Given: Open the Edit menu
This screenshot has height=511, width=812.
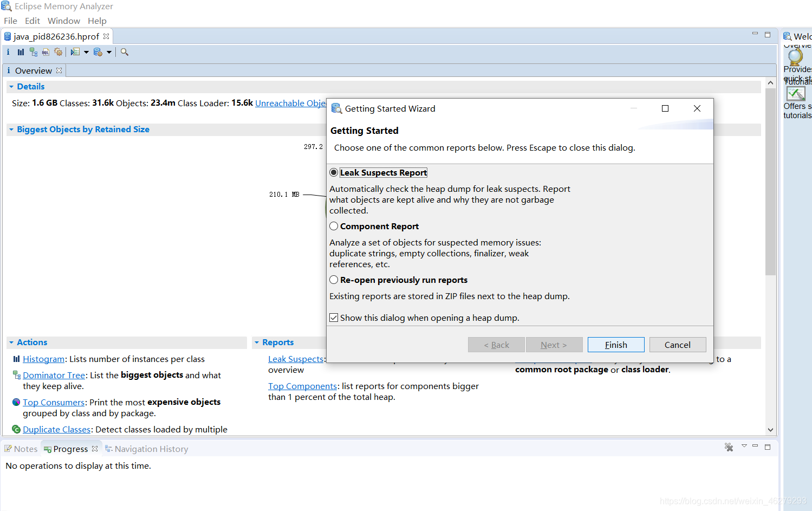Looking at the screenshot, I should click(x=33, y=21).
